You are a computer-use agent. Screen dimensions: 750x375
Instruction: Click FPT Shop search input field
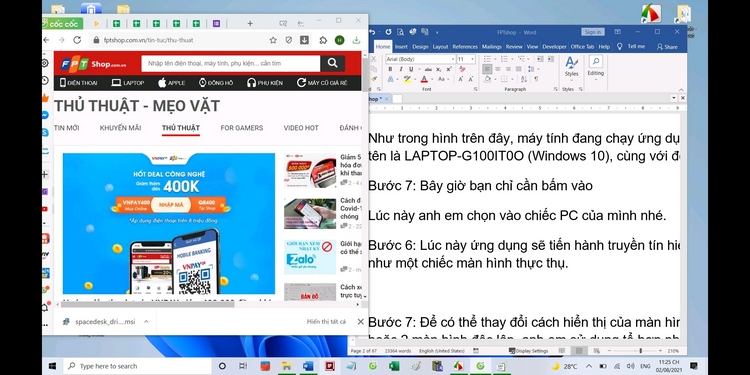click(x=231, y=63)
